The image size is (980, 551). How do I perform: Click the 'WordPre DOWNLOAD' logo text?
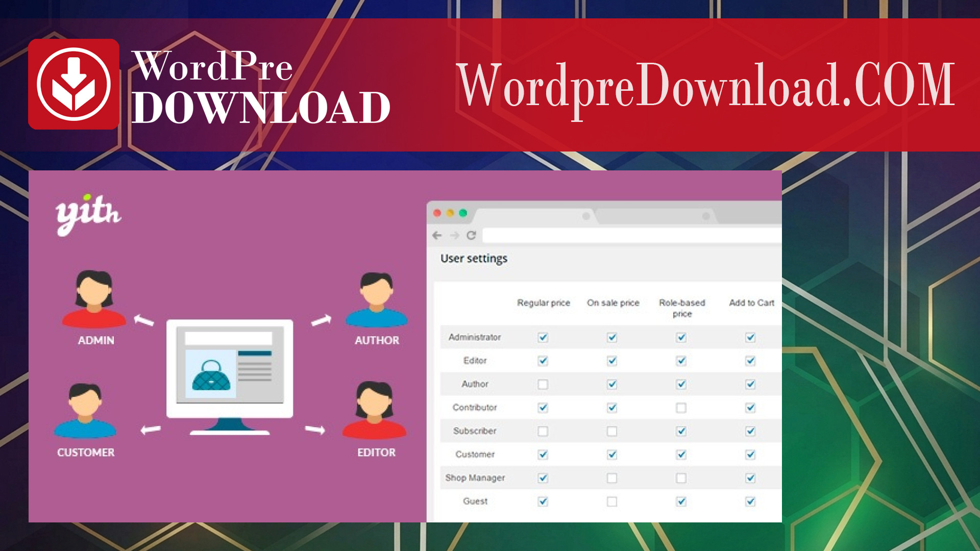pyautogui.click(x=261, y=87)
